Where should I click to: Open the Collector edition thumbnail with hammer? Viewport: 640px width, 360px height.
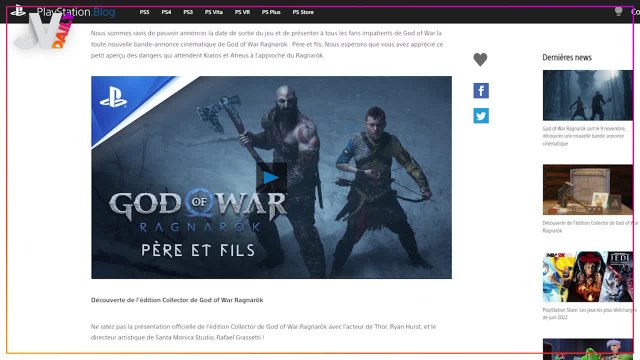pos(588,190)
